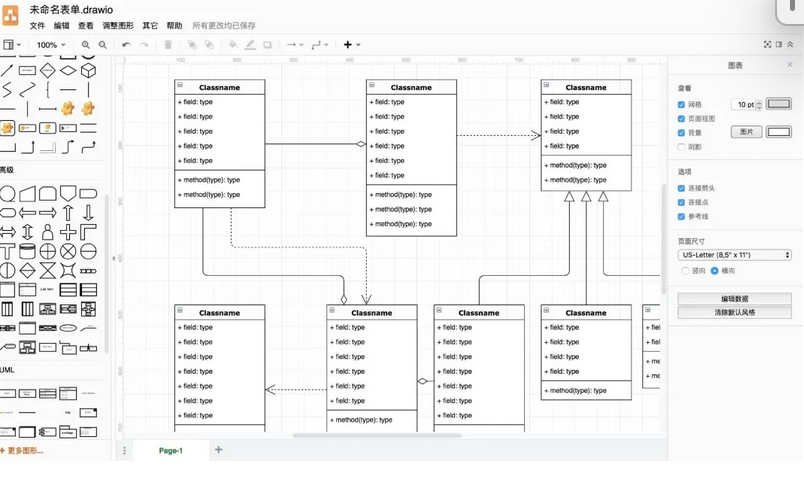
Task: Click the 编辑数据 button
Action: (734, 299)
